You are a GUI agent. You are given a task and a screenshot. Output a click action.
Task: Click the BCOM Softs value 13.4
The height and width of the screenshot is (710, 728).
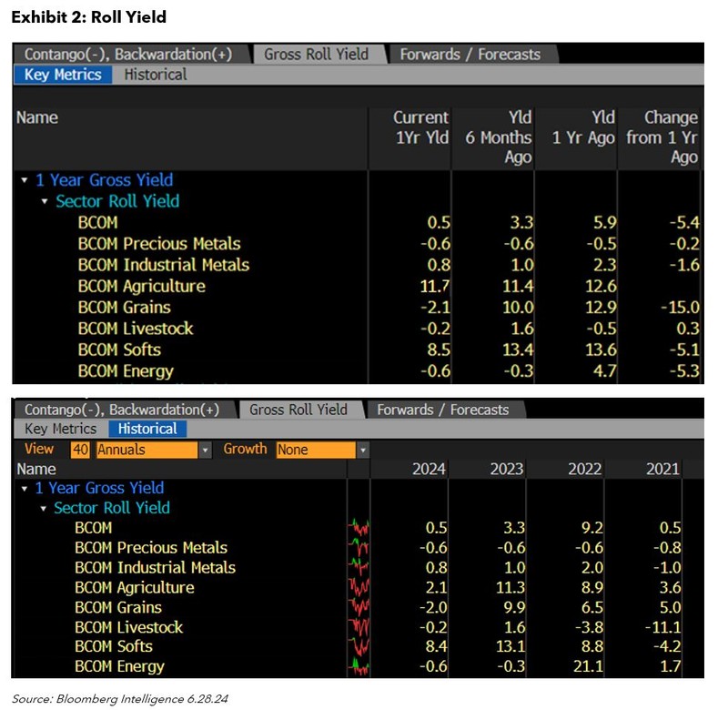(518, 350)
